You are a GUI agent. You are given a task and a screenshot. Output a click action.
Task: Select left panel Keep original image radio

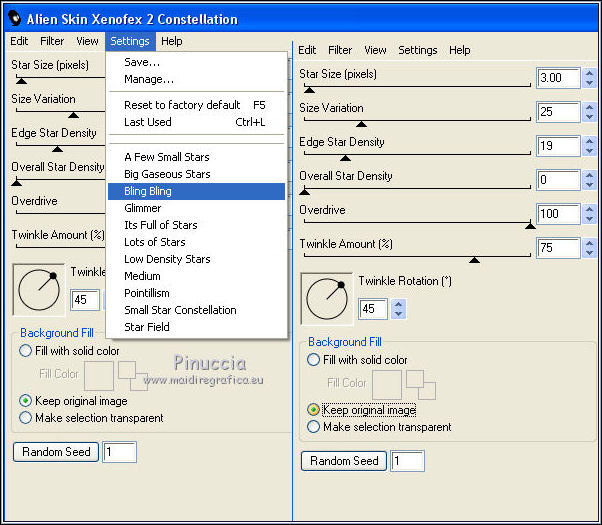[25, 401]
